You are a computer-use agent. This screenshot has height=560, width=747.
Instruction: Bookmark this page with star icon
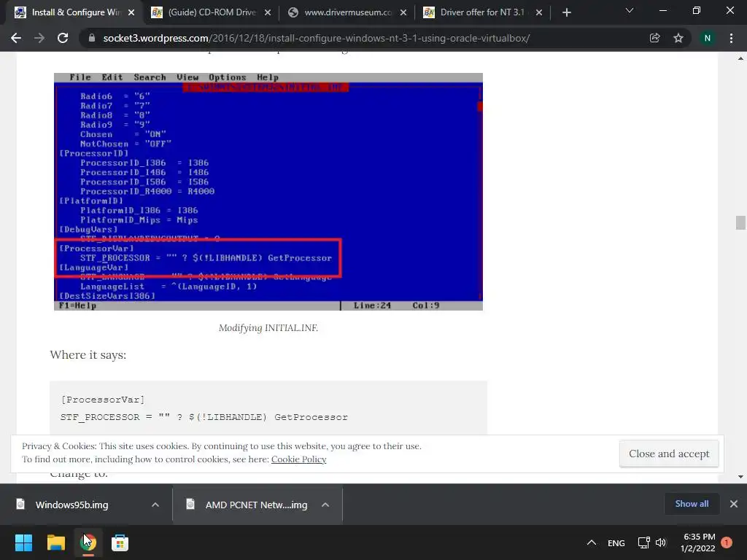(678, 38)
